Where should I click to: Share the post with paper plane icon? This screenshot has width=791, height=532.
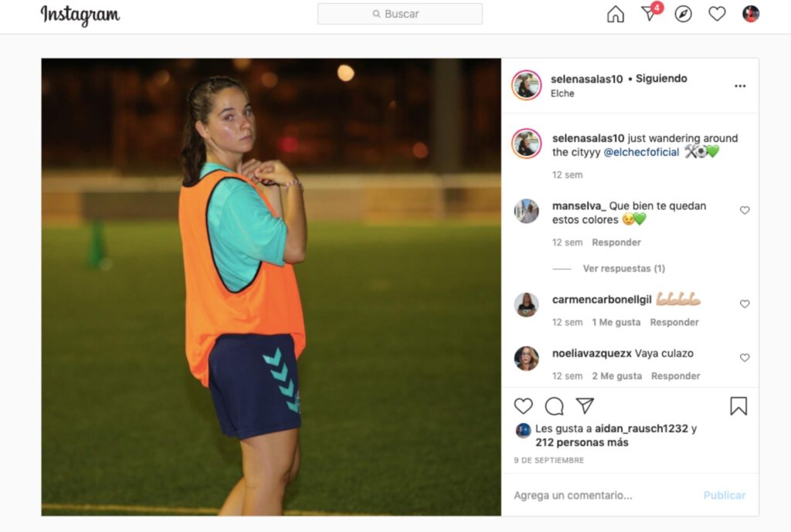tap(585, 405)
